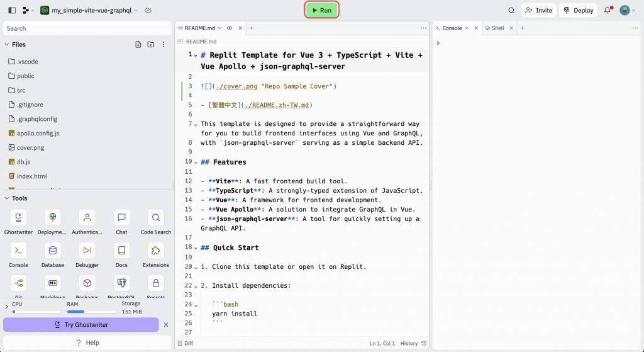
Task: Fold the heading at line 1
Action: click(x=196, y=55)
